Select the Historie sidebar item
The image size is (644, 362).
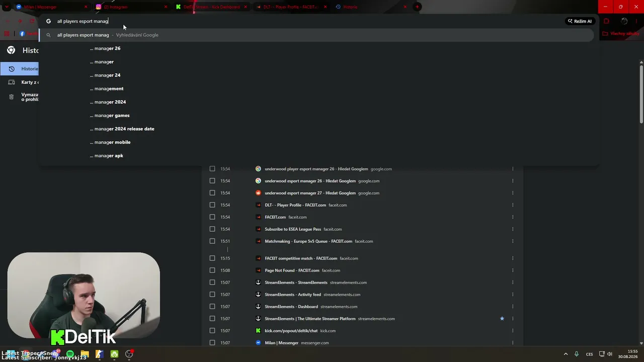tap(20, 69)
